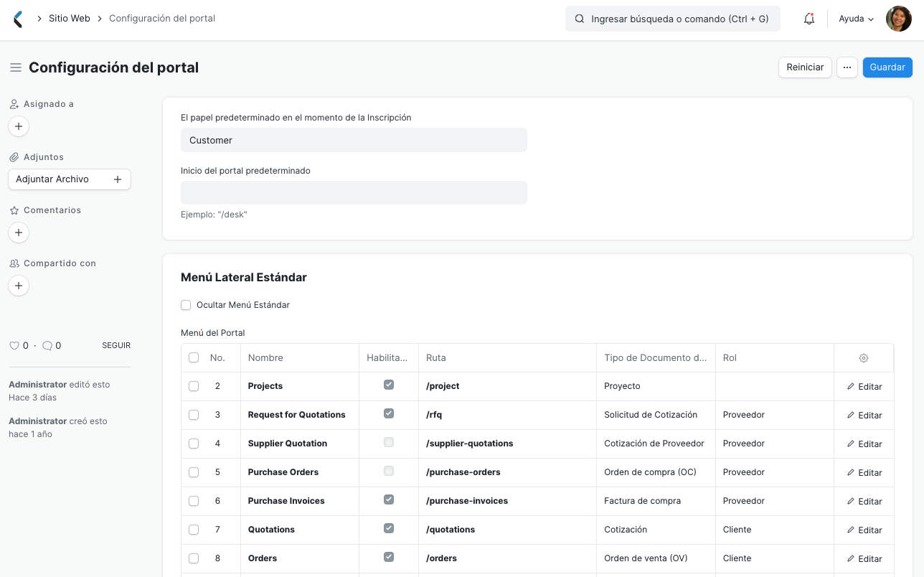Click /project route cell
Image resolution: width=924 pixels, height=577 pixels.
(x=507, y=386)
